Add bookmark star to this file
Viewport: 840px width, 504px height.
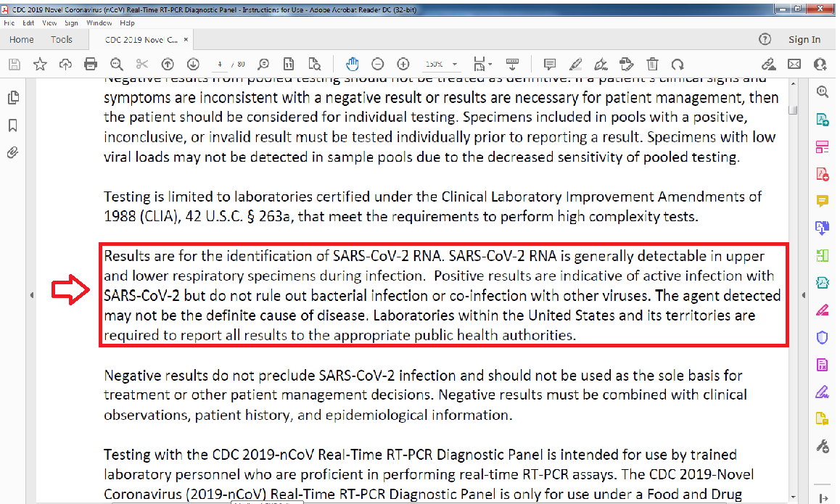[40, 65]
